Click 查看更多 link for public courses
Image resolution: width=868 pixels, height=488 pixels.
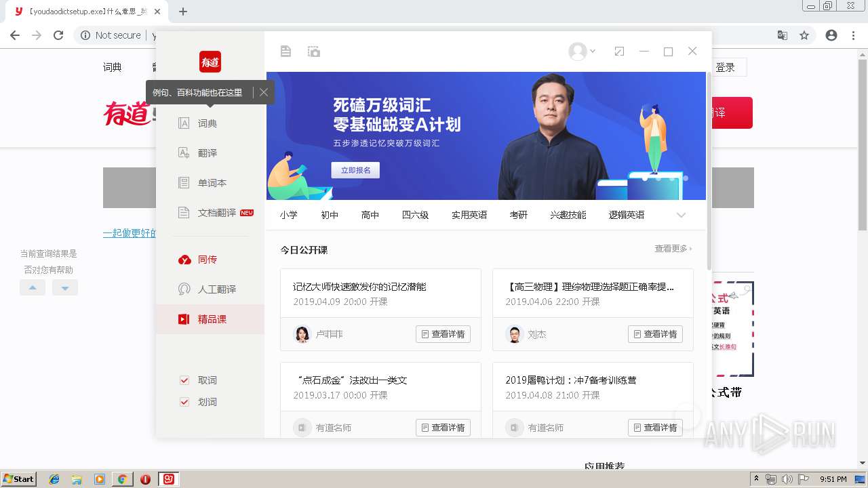coord(673,249)
